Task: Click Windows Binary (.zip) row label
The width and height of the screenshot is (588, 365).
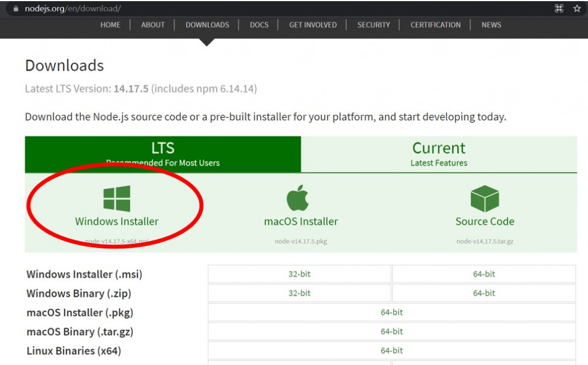Action: [79, 293]
